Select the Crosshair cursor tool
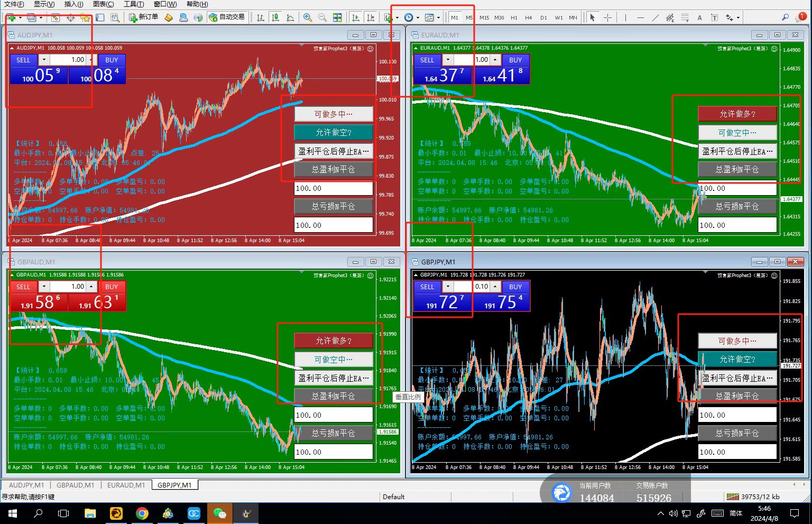 click(607, 17)
